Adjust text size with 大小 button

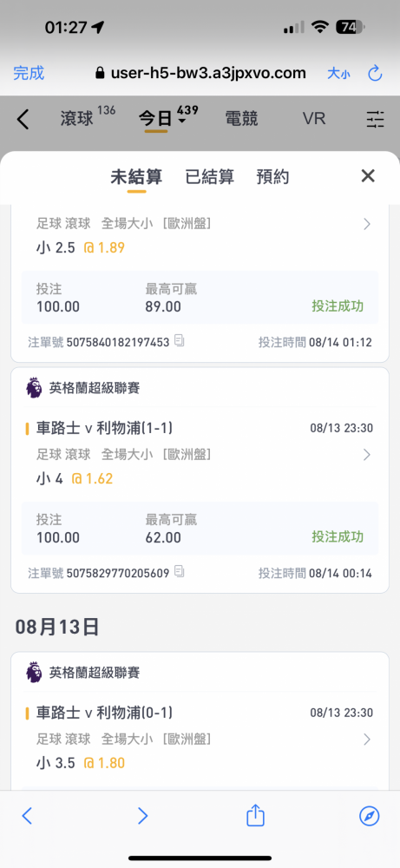coord(338,73)
